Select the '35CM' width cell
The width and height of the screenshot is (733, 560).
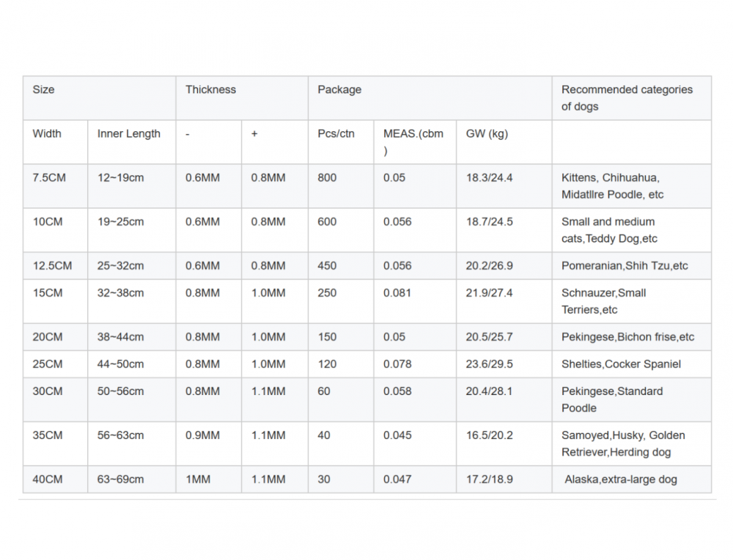pos(55,443)
